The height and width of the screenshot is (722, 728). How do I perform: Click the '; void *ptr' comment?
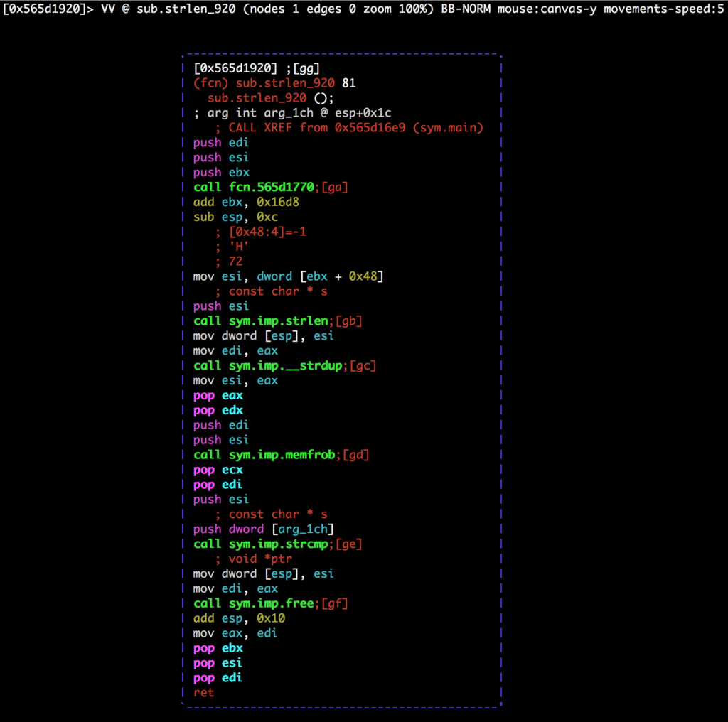pos(254,559)
